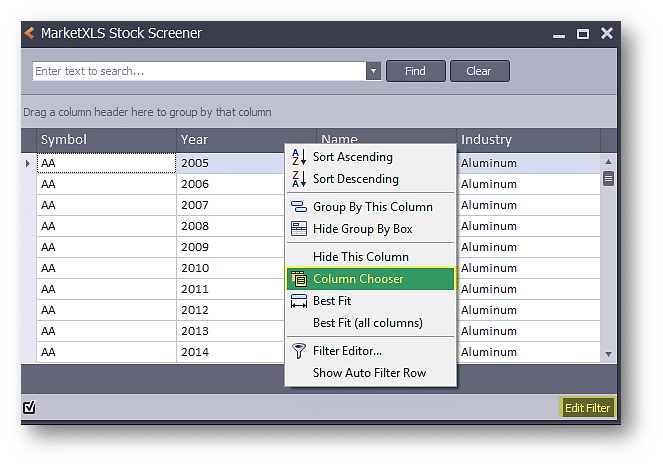Click the scrollbar down arrow
The height and width of the screenshot is (467, 663).
(608, 354)
